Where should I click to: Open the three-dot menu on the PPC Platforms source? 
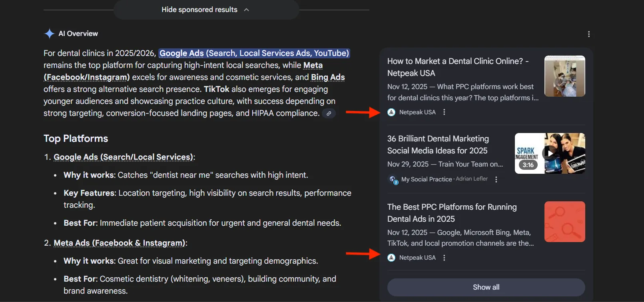coord(444,258)
